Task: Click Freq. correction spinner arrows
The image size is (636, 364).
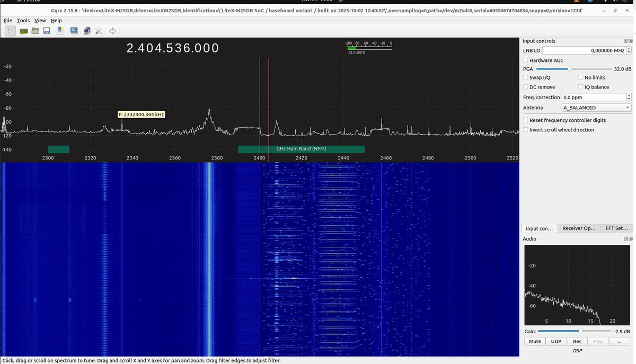Action: pyautogui.click(x=629, y=97)
